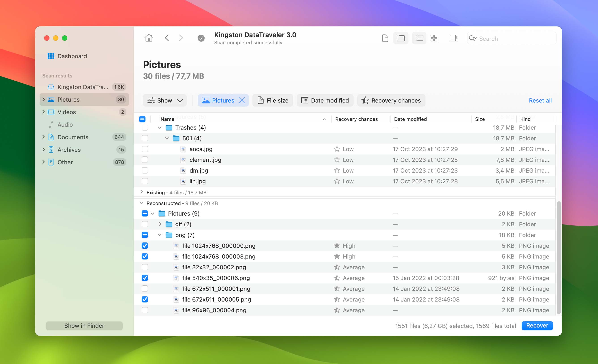Click folder icon of gif (2)
This screenshot has width=598, height=364.
[x=169, y=224]
